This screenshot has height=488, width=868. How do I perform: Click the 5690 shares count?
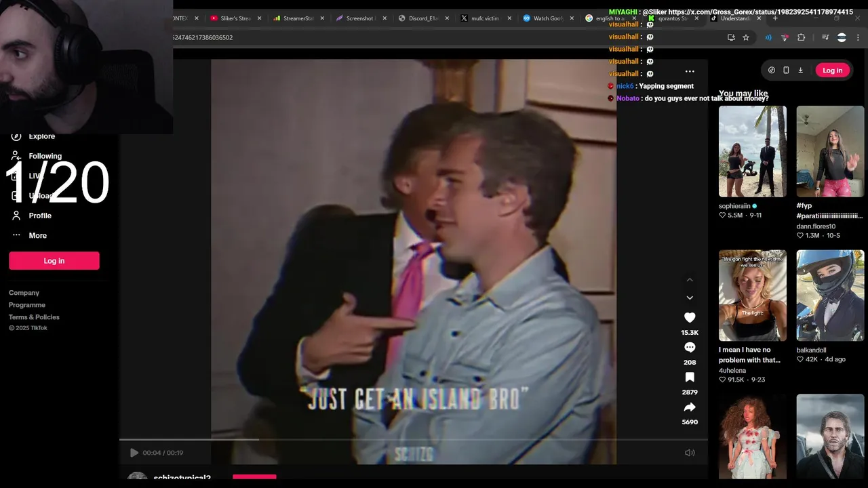pos(690,422)
